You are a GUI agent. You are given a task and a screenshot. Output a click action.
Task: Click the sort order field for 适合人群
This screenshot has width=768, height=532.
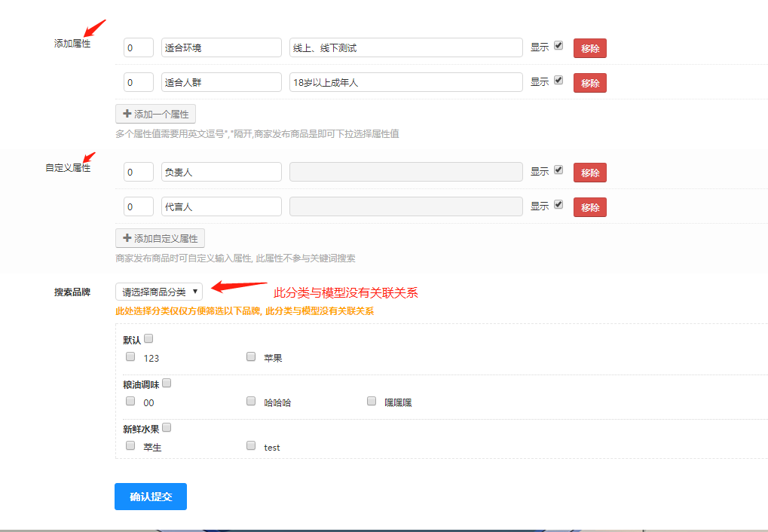coord(138,82)
